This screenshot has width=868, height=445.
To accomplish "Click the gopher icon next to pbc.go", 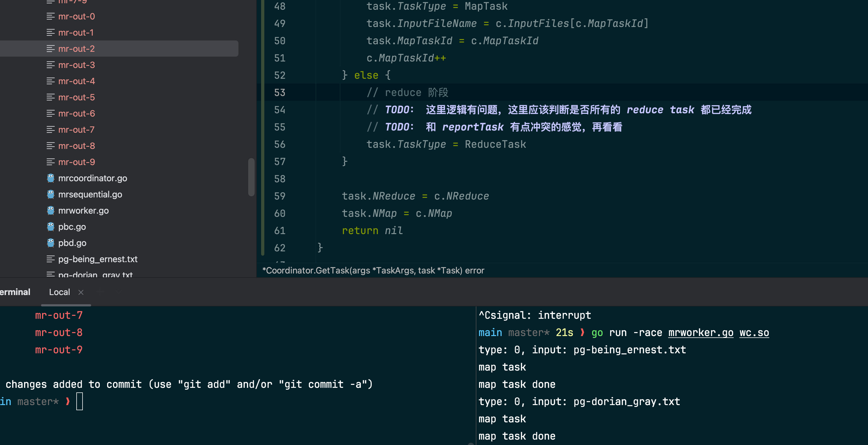I will click(x=50, y=227).
